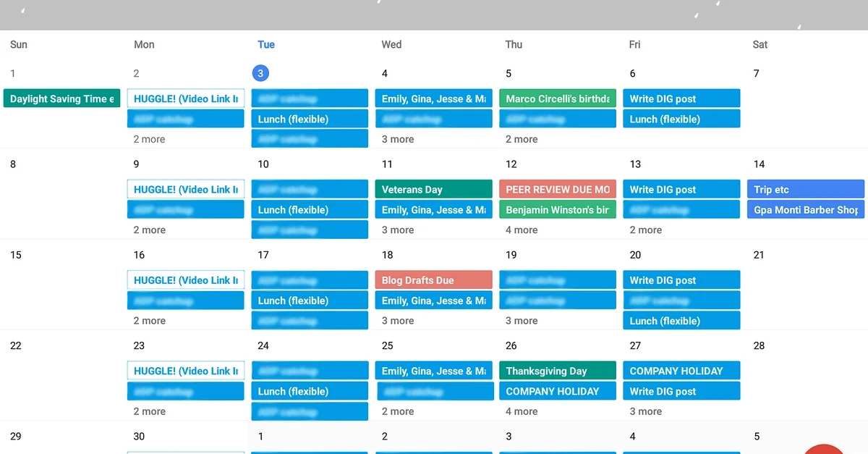Open the Daylight Saving Time ends event

tap(61, 98)
